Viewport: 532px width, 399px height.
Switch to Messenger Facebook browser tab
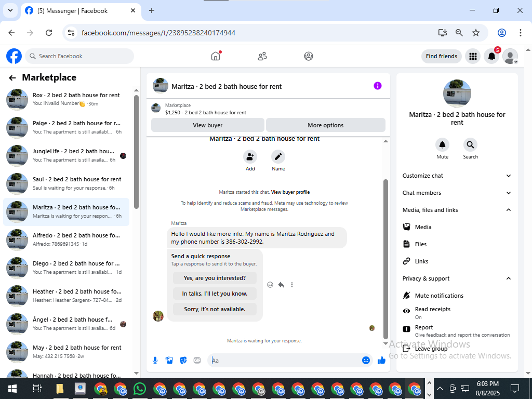pyautogui.click(x=81, y=11)
